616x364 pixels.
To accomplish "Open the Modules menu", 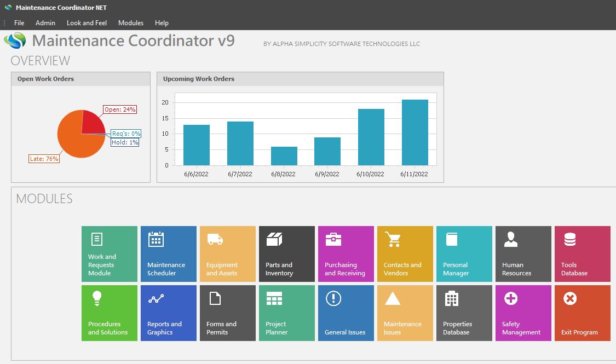I will tap(131, 23).
